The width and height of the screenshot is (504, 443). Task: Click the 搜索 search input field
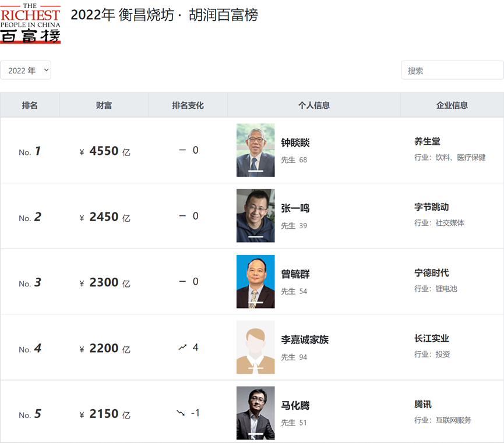coord(452,70)
